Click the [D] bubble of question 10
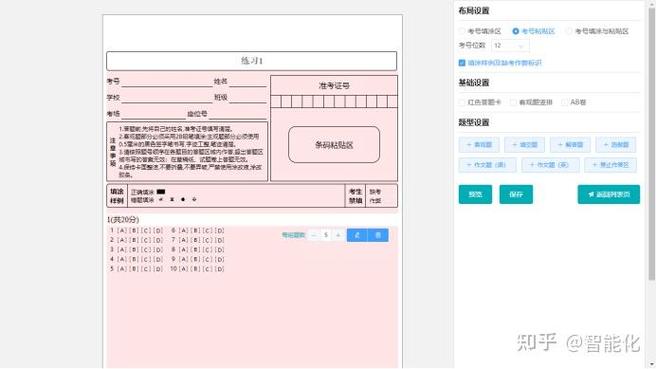The width and height of the screenshot is (656, 369). coord(220,269)
